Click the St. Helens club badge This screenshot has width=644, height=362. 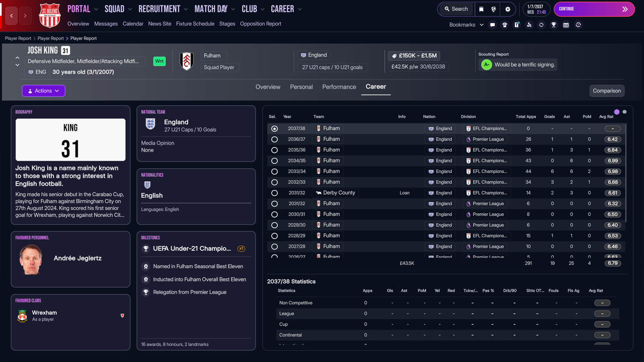tap(50, 15)
